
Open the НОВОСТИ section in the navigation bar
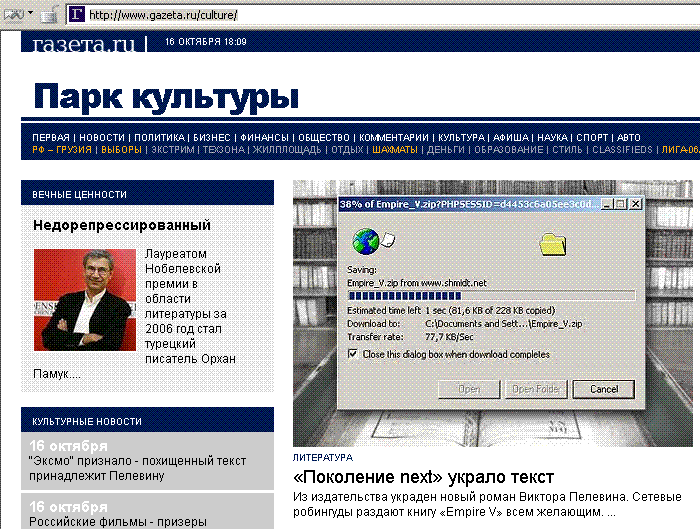point(102,137)
